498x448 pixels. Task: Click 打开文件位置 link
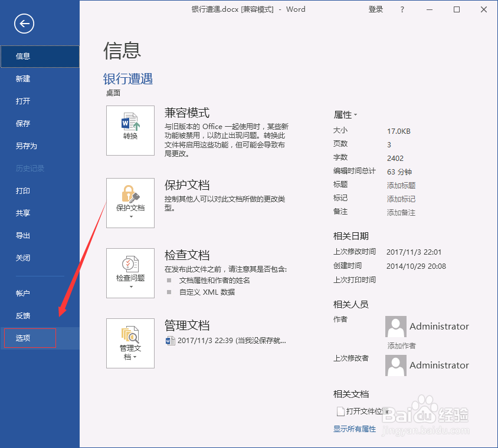[x=368, y=411]
